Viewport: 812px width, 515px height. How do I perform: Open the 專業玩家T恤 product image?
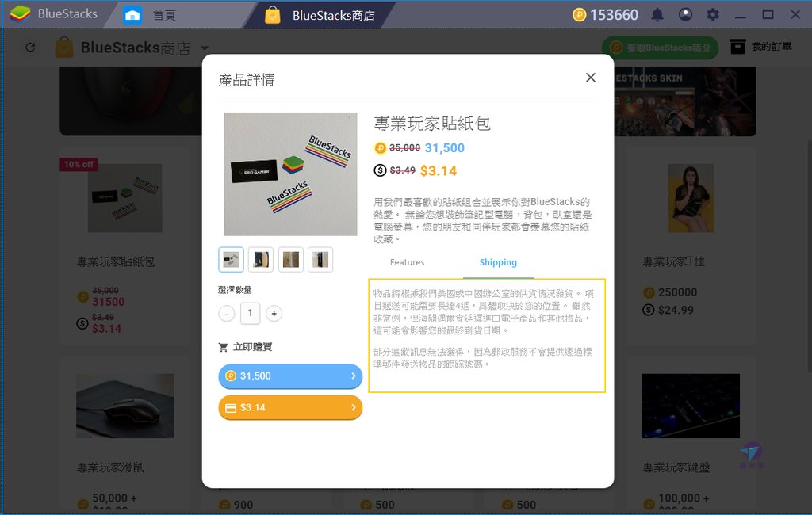pos(691,198)
